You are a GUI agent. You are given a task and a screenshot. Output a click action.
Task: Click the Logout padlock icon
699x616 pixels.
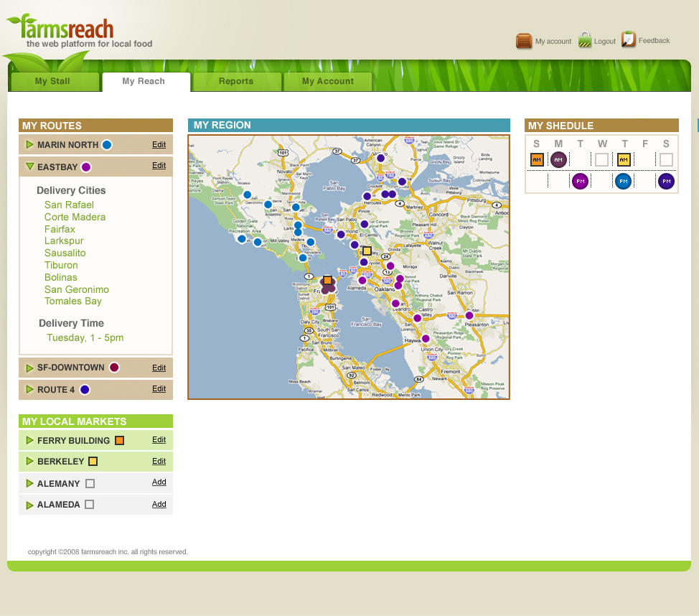click(585, 40)
